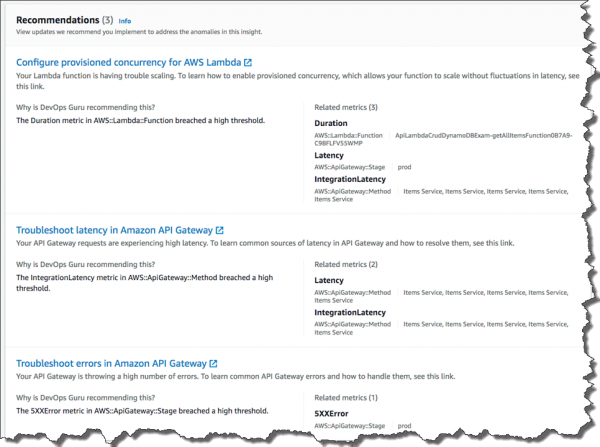Select IntegrationLatency metric under Lambda recommendation
This screenshot has width=600, height=447.
tap(350, 179)
